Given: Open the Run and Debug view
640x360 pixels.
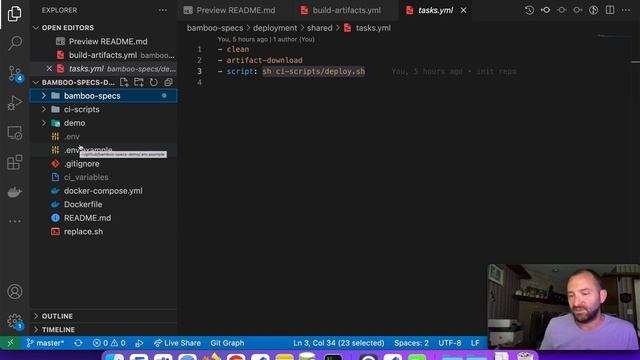Looking at the screenshot, I should click(15, 103).
